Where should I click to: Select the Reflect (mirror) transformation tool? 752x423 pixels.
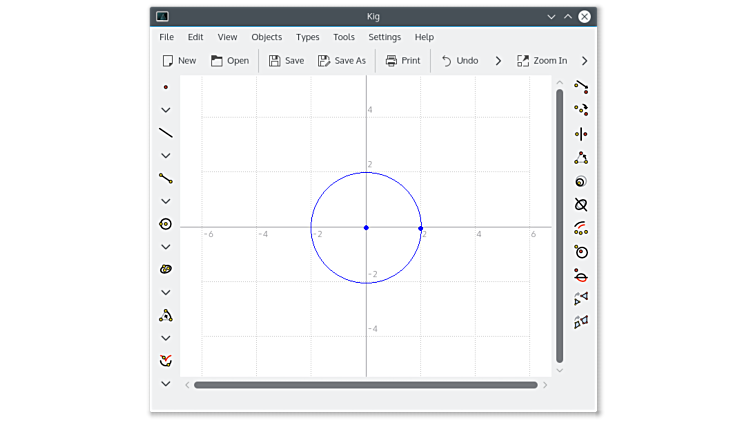(581, 133)
